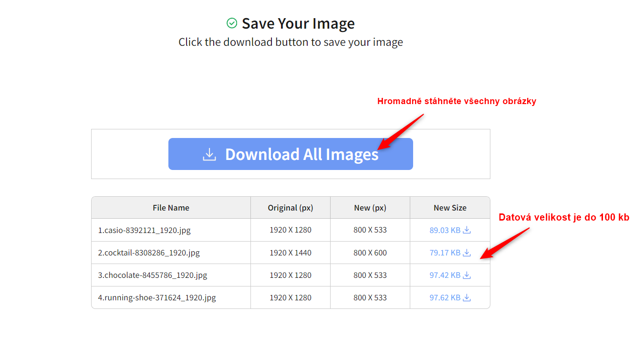Click the New Size column header
644x339 pixels.
(450, 208)
